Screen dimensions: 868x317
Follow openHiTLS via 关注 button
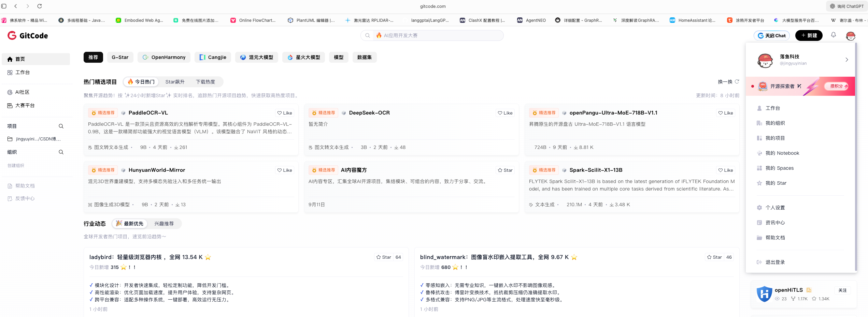[x=843, y=290]
